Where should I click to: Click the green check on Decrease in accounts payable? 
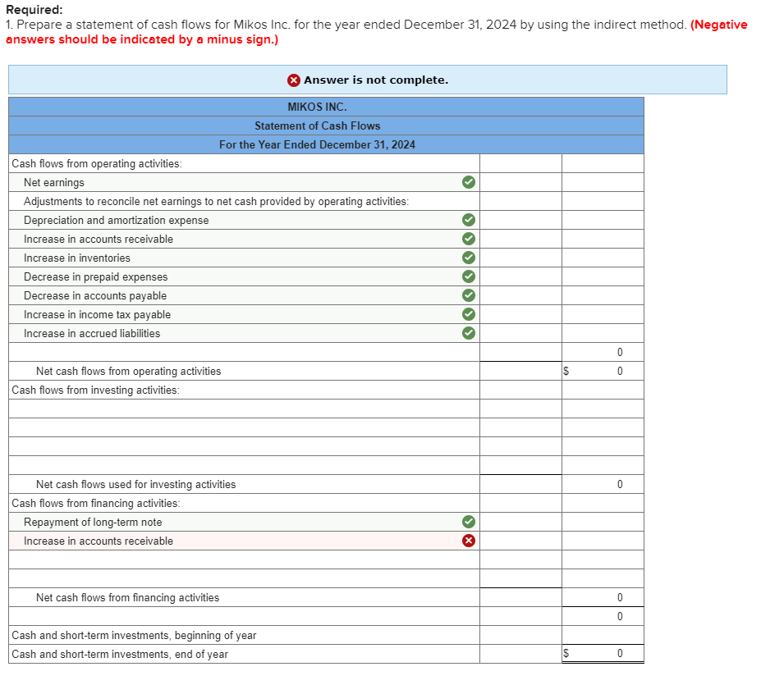pos(469,295)
